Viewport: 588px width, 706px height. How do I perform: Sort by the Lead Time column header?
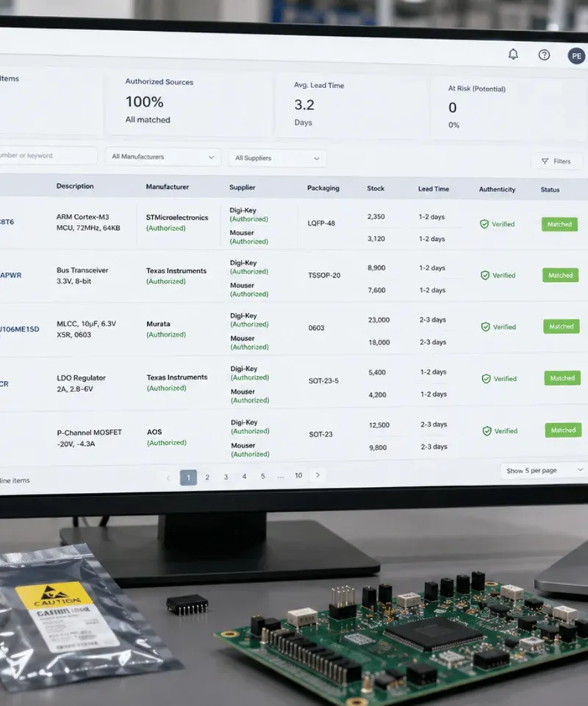434,189
